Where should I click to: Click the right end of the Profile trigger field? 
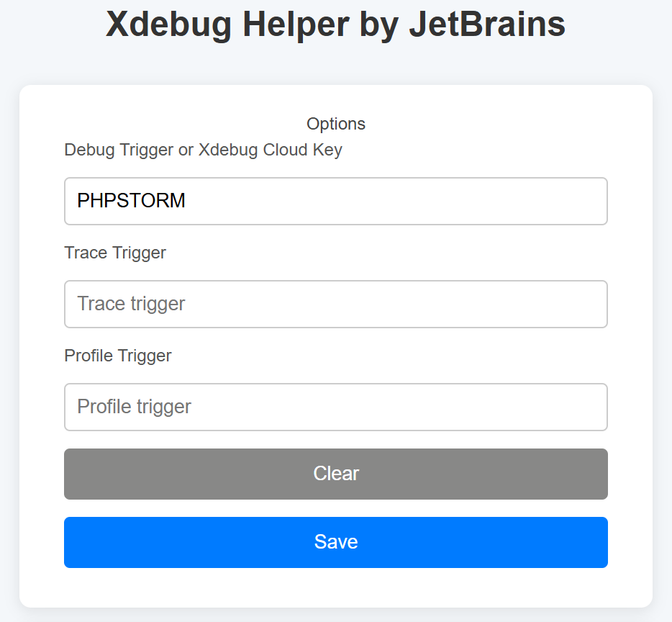coord(586,407)
